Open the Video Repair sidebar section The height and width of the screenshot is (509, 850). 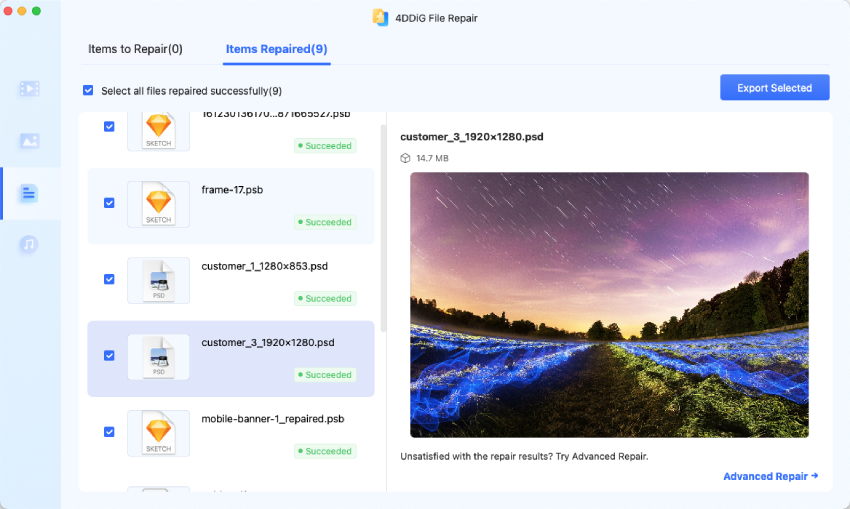(29, 88)
